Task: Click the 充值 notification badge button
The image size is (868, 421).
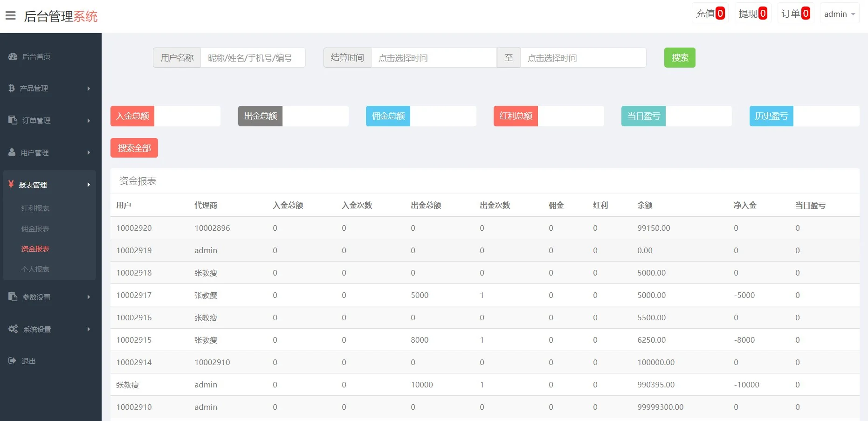Action: coord(710,14)
